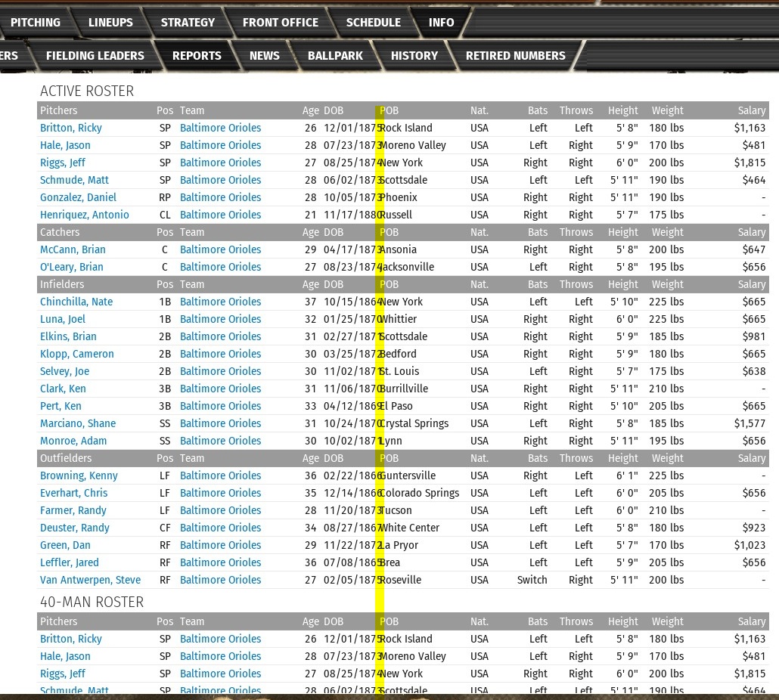779x700 pixels.
Task: Open FIELDING LEADERS submenu
Action: tap(95, 56)
